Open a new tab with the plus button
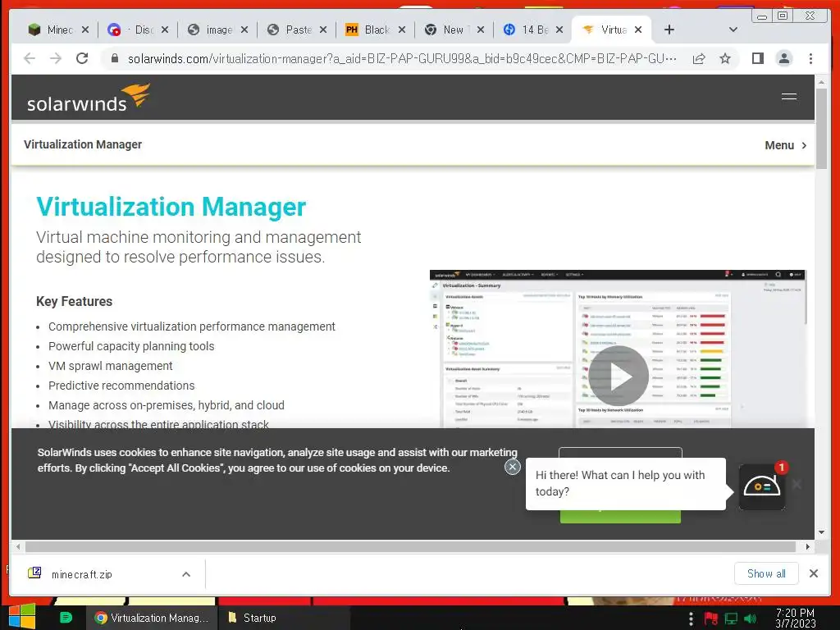This screenshot has height=630, width=840. tap(669, 30)
